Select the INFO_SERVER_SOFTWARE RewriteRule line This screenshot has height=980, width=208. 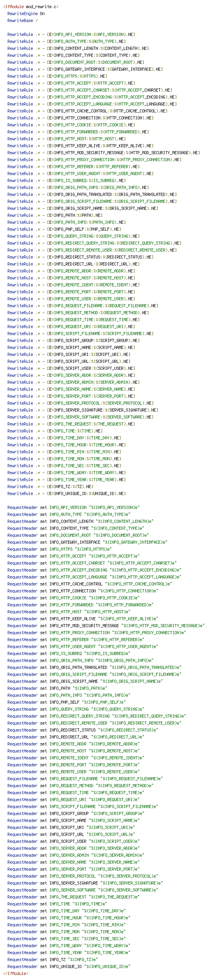pos(80,417)
